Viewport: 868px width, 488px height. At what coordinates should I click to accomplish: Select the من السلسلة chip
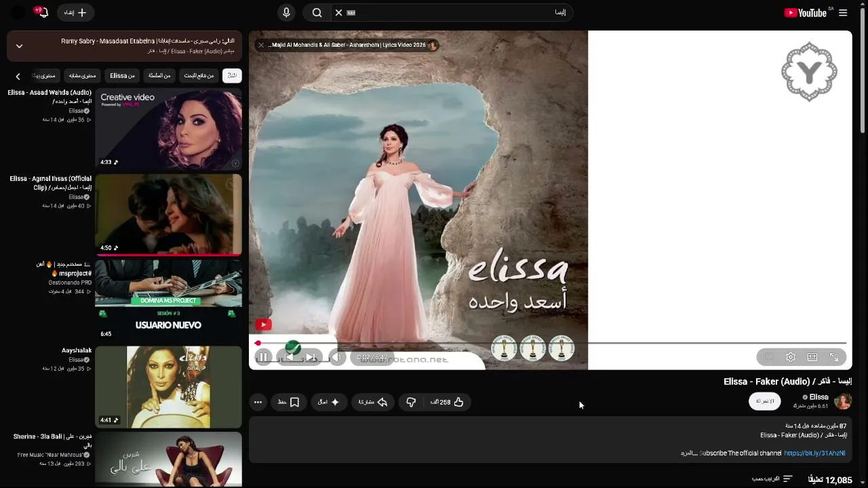[159, 76]
